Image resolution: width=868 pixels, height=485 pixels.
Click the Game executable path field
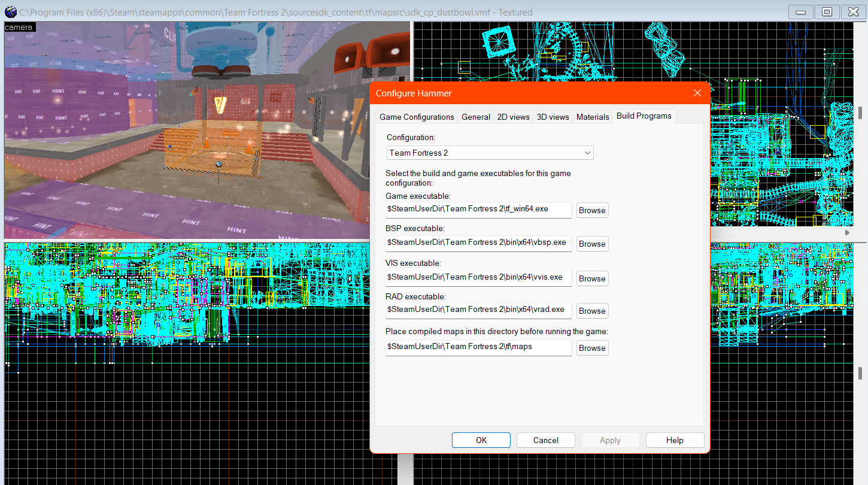coord(479,210)
